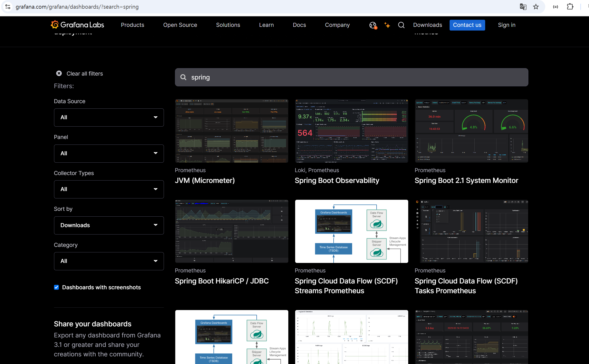Click Spring Boot 2.1 System Monitor thumbnail
The image size is (589, 364).
[x=471, y=131]
